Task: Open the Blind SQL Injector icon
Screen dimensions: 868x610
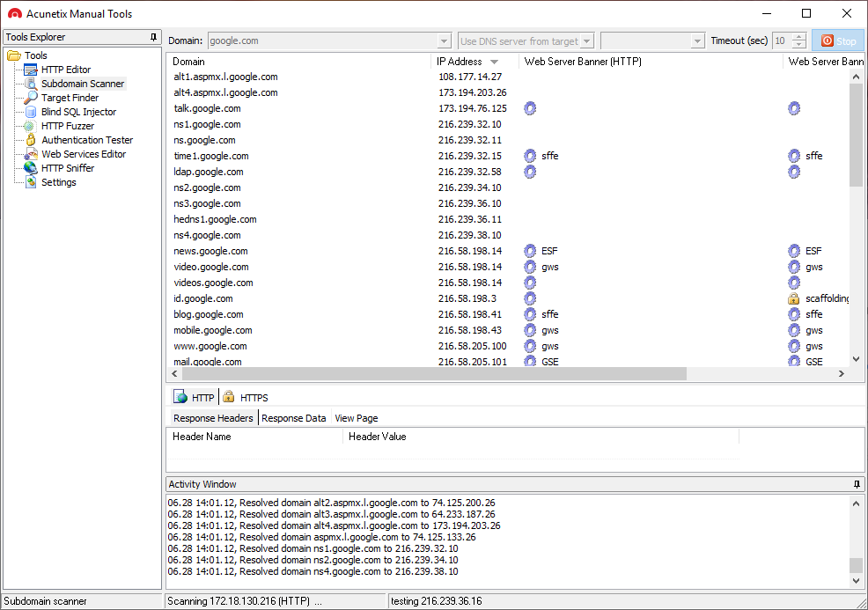Action: (31, 112)
